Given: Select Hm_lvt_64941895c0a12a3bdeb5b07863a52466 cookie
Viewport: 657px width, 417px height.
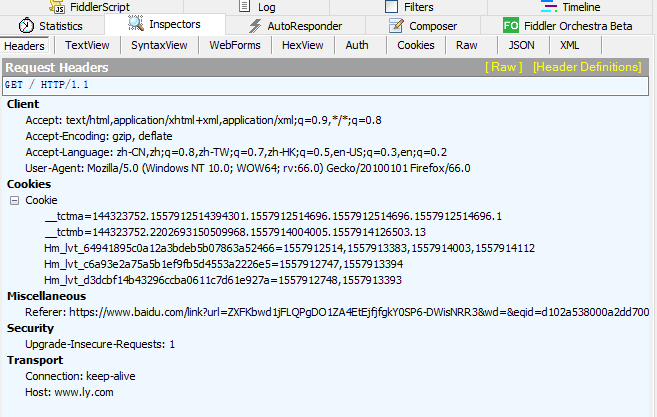Looking at the screenshot, I should pyautogui.click(x=290, y=249).
